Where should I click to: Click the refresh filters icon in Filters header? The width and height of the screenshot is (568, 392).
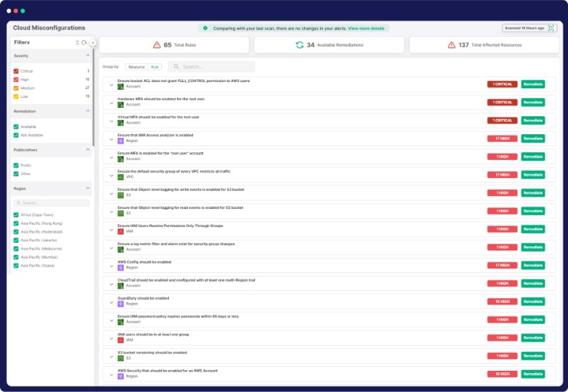(x=84, y=43)
